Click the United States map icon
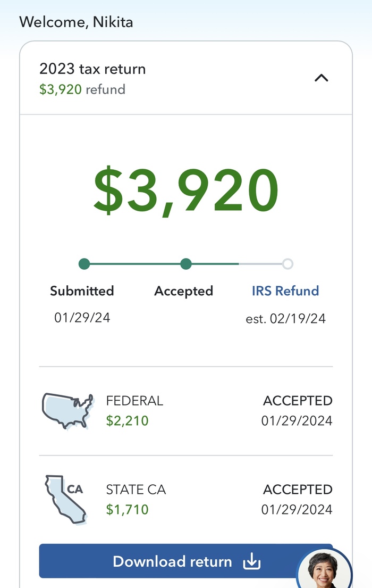Image resolution: width=372 pixels, height=588 pixels. (67, 411)
